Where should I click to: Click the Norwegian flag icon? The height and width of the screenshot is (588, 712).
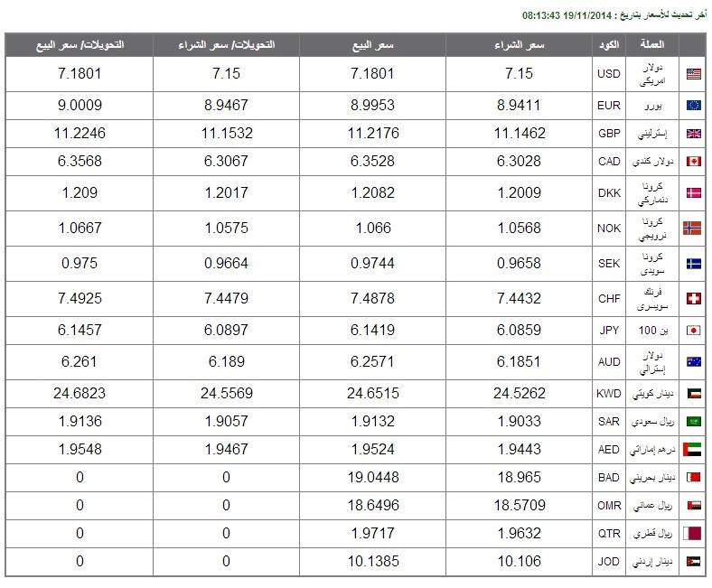point(692,228)
